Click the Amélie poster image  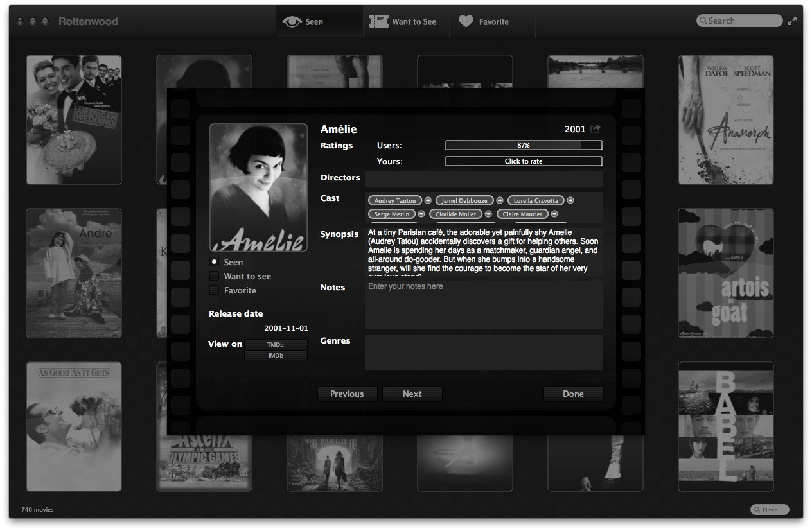coord(258,187)
